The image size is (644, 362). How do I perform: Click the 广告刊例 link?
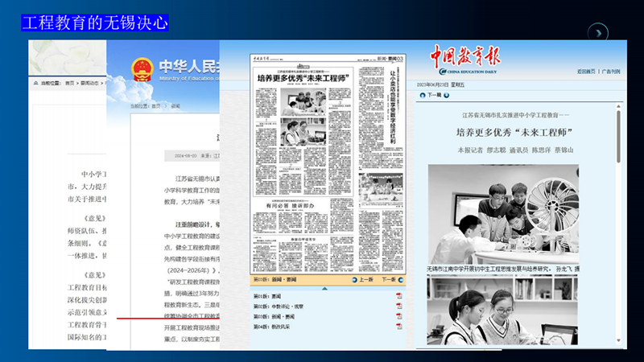click(611, 72)
